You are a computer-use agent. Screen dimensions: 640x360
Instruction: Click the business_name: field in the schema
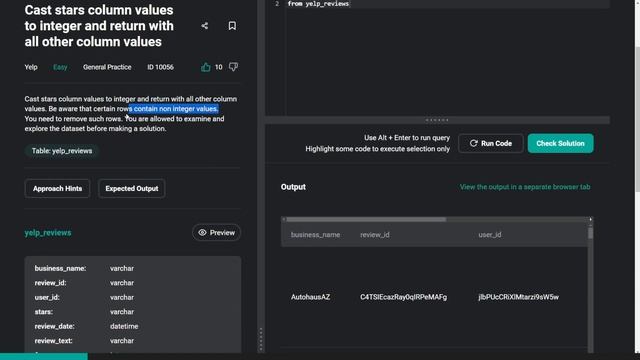point(60,269)
